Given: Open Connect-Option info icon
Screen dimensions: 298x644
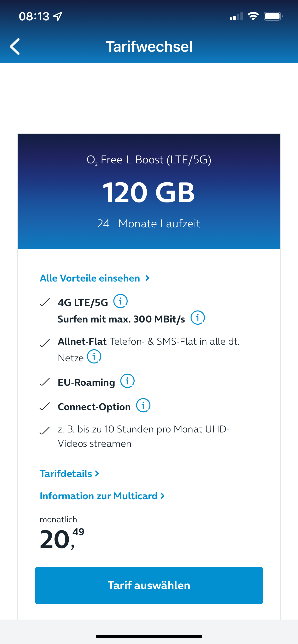Looking at the screenshot, I should [x=143, y=405].
